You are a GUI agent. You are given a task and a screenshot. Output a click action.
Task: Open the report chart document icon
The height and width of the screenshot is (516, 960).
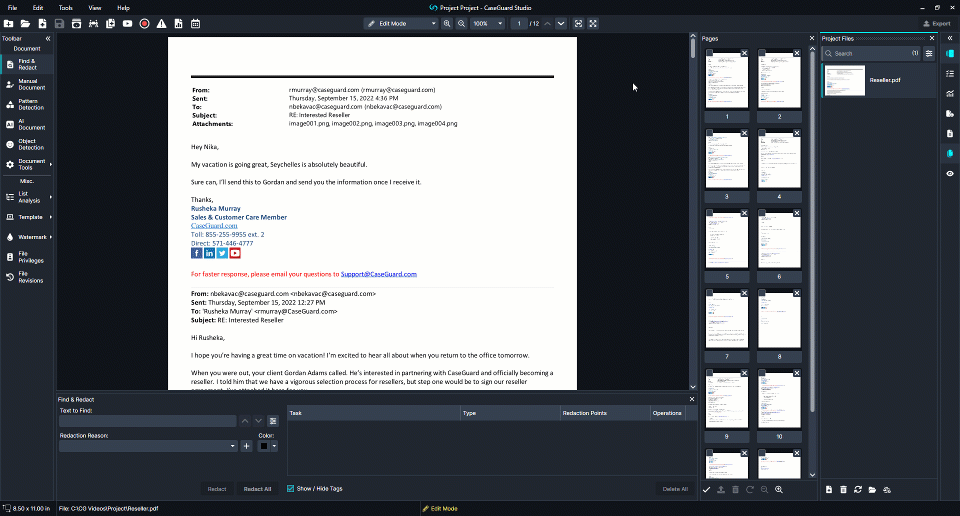(x=178, y=24)
